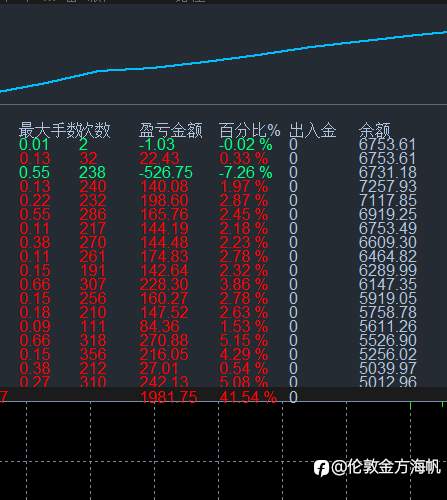Click profit amount 22.43
The width and height of the screenshot is (447, 500).
[159, 159]
